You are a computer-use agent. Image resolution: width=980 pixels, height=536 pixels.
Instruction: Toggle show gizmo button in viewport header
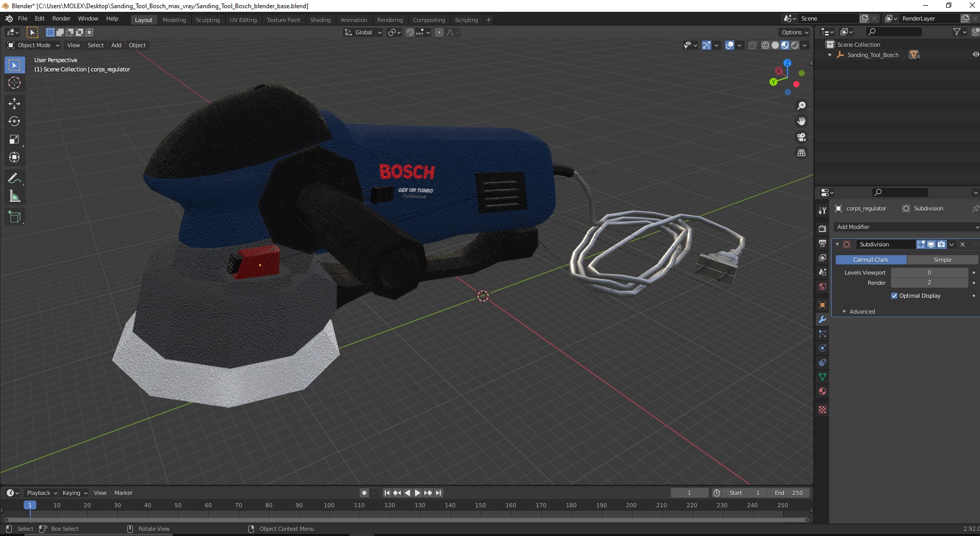click(x=707, y=45)
